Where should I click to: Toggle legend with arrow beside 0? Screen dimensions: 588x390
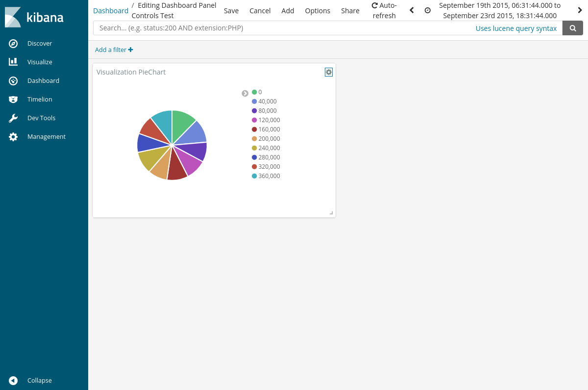coord(245,93)
